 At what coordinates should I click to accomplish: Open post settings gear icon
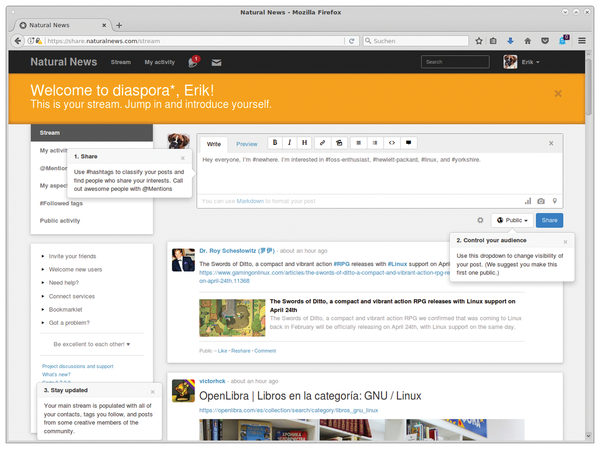[x=480, y=220]
